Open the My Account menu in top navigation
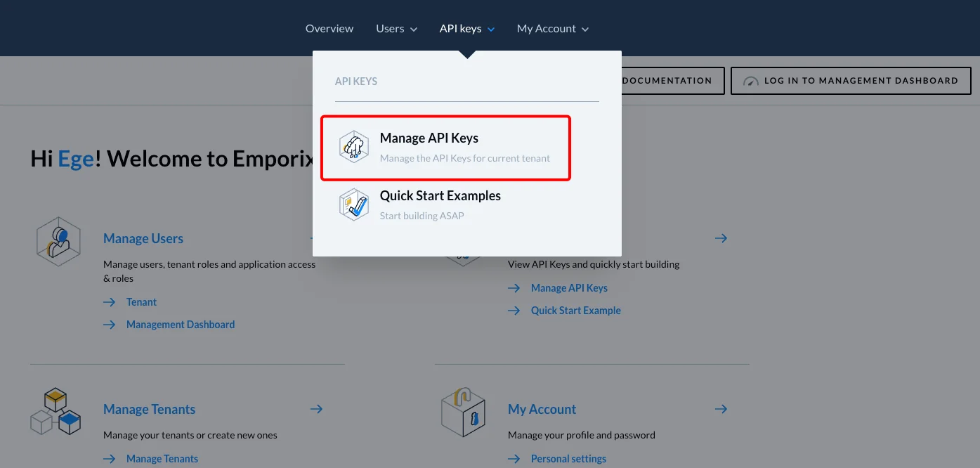 click(x=553, y=29)
